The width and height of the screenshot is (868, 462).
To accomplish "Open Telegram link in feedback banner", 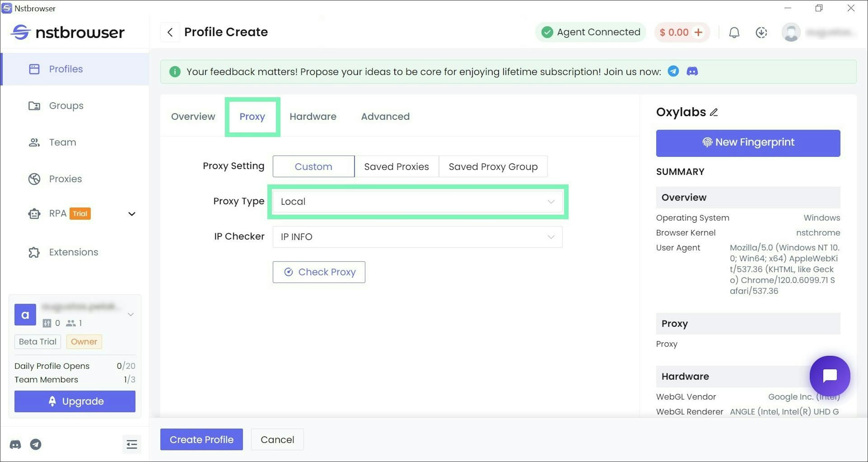I will 673,71.
